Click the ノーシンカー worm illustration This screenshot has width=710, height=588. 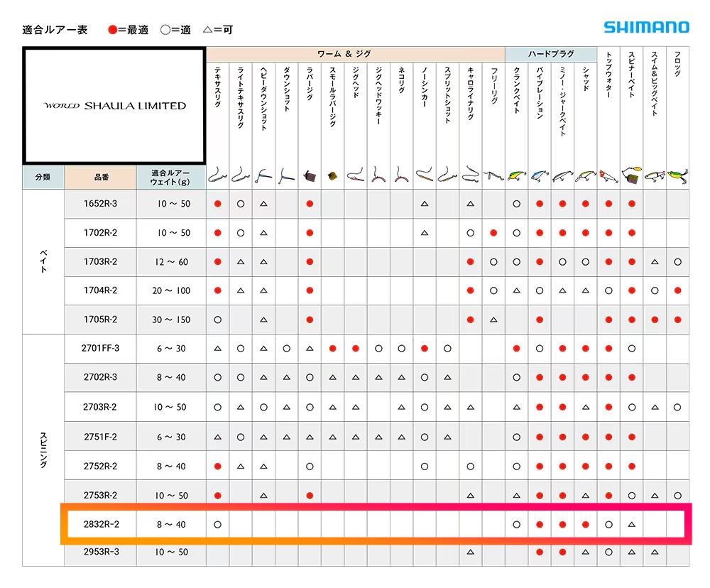pos(425,175)
